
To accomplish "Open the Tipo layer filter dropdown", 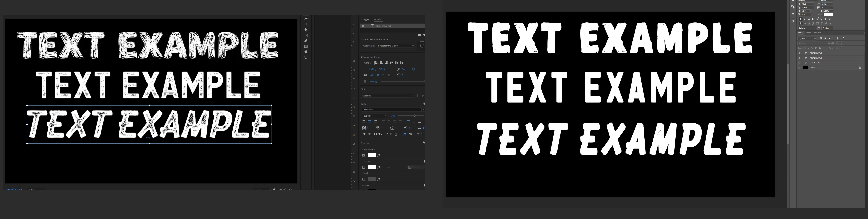I will tap(807, 39).
